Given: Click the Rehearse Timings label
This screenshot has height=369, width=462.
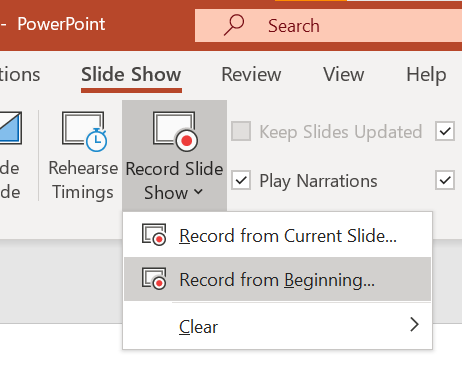Looking at the screenshot, I should tap(83, 180).
